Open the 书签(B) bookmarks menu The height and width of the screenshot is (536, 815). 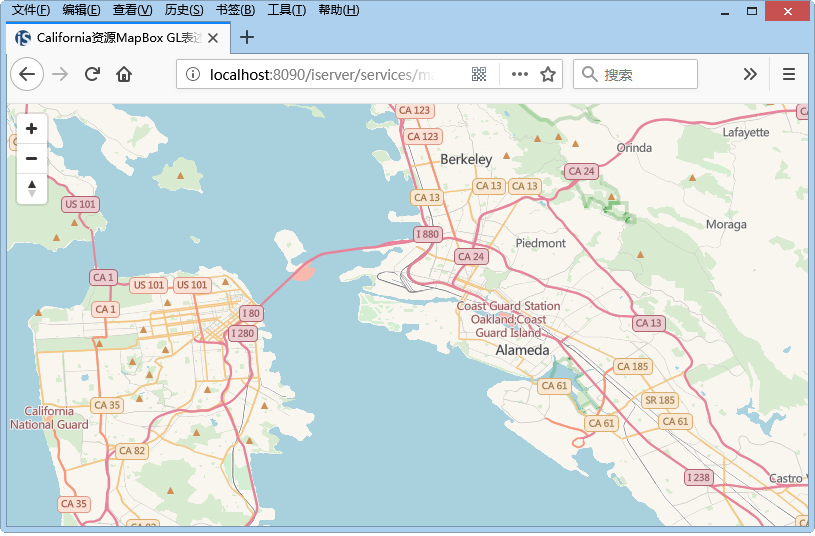[235, 10]
